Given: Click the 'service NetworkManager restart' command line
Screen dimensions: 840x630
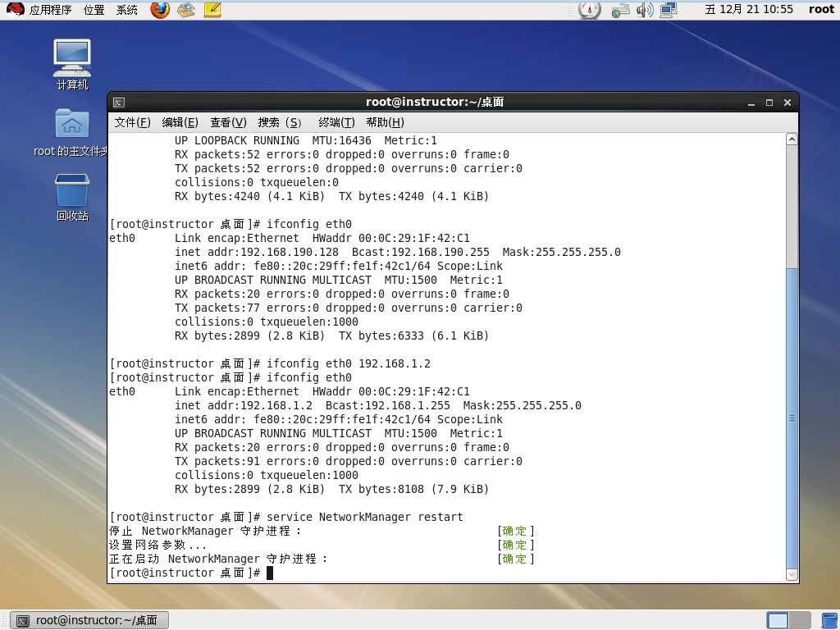Looking at the screenshot, I should [286, 517].
